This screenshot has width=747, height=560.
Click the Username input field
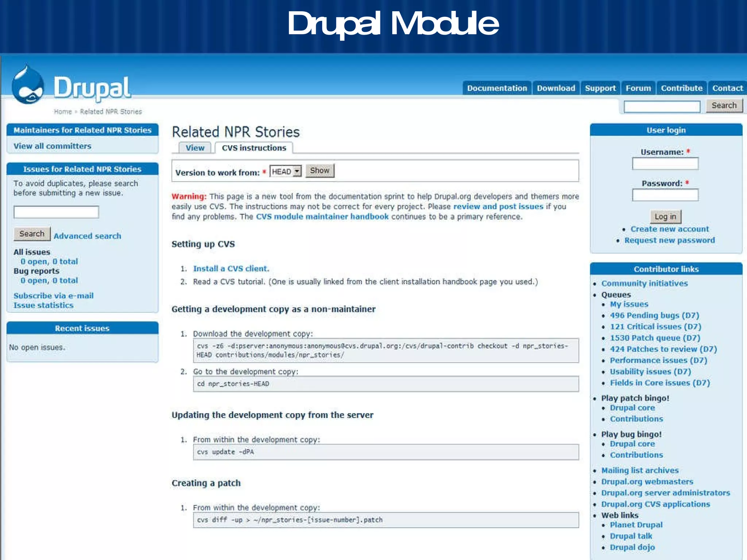pos(665,164)
